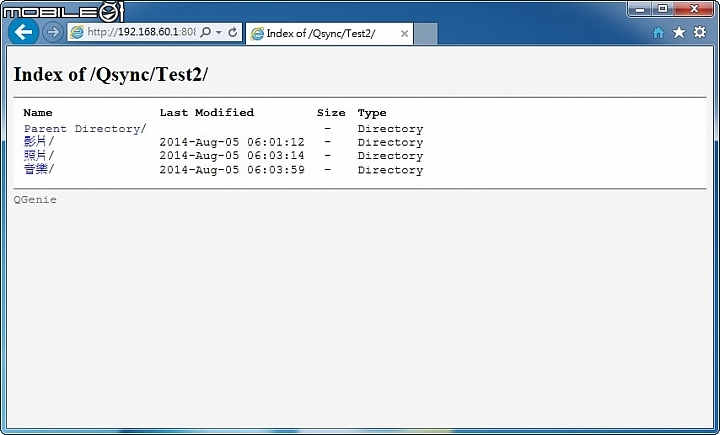The height and width of the screenshot is (435, 720).
Task: Open Tools menu with the gear icon
Action: [699, 32]
